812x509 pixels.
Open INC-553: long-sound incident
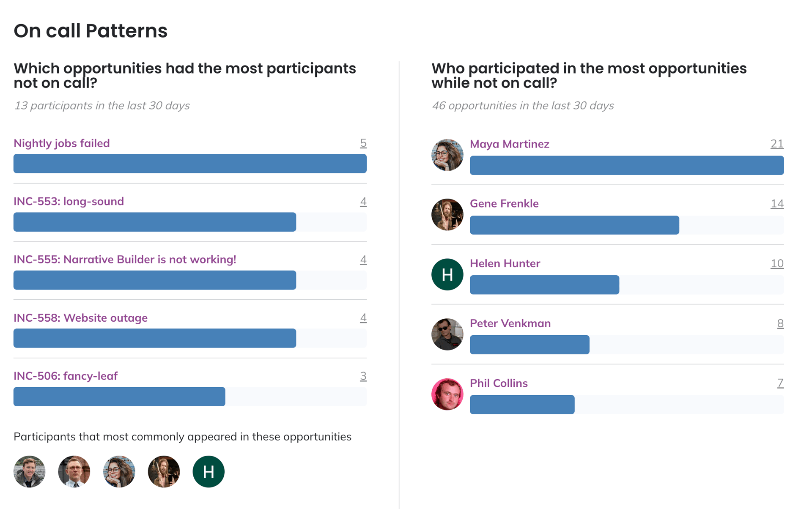pyautogui.click(x=69, y=201)
